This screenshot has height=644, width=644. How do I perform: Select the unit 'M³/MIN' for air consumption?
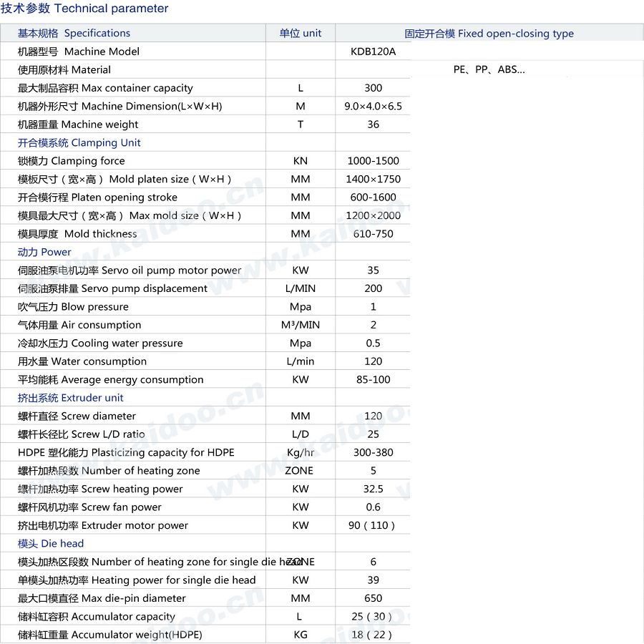301,325
